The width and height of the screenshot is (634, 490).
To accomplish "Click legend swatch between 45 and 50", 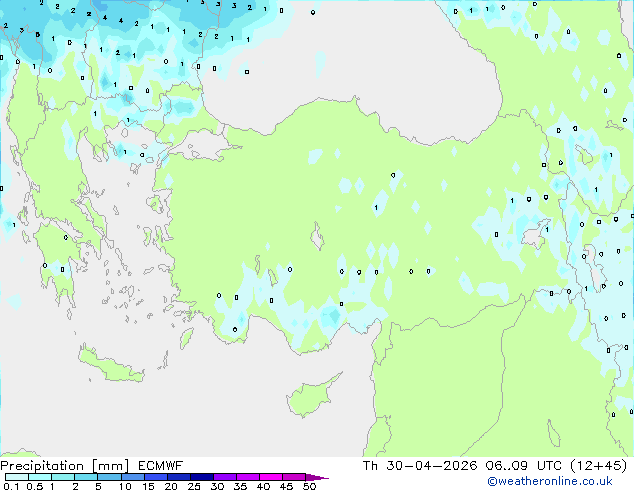I will tap(294, 477).
